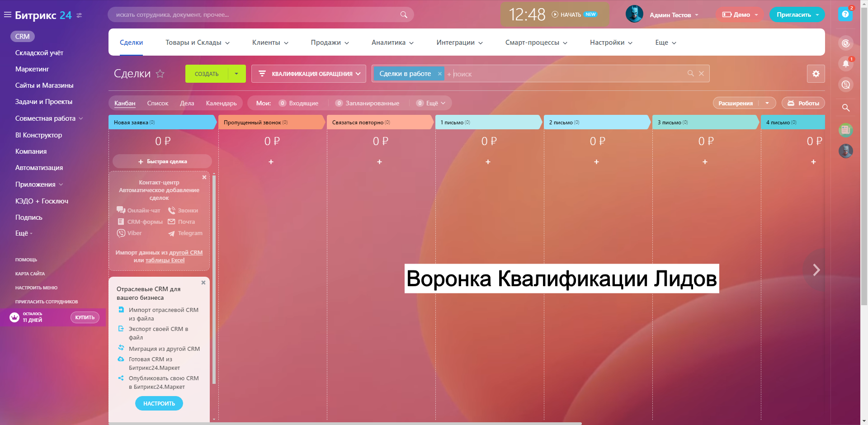
Task: Open the hamburger menu beside the Битрикс logo
Action: 7,15
